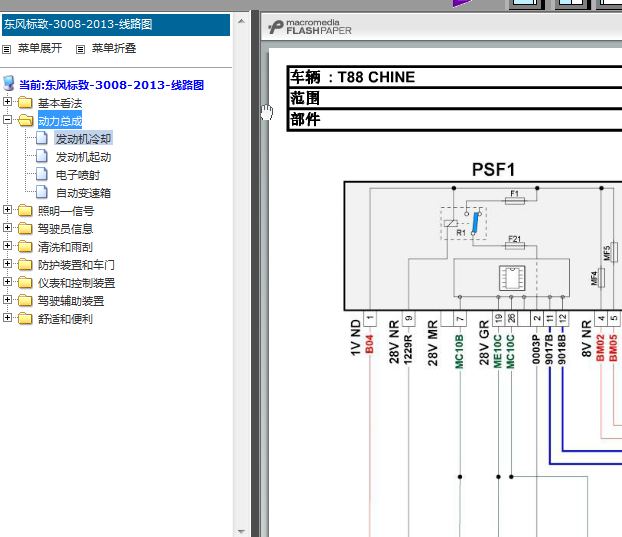Collapse the 动力总成 folder node

point(7,119)
